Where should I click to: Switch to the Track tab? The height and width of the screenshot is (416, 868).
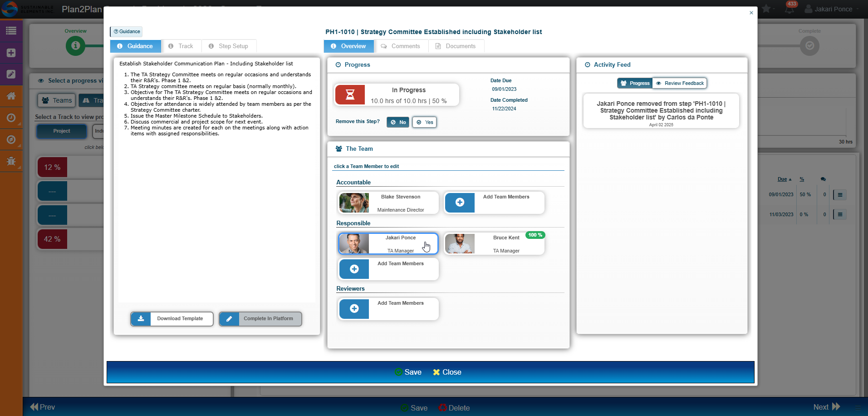coord(181,46)
